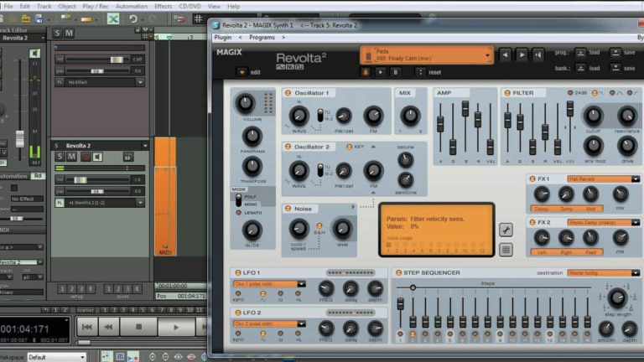Image resolution: width=644 pixels, height=362 pixels.
Task: Click the rewind transport button
Action: (108, 327)
